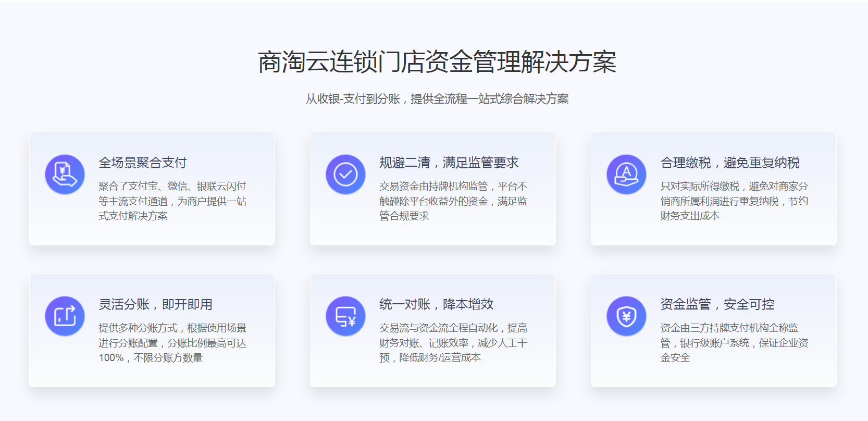The height and width of the screenshot is (421, 868).
Task: Open the 资金监管，安全可控 title
Action: click(717, 305)
